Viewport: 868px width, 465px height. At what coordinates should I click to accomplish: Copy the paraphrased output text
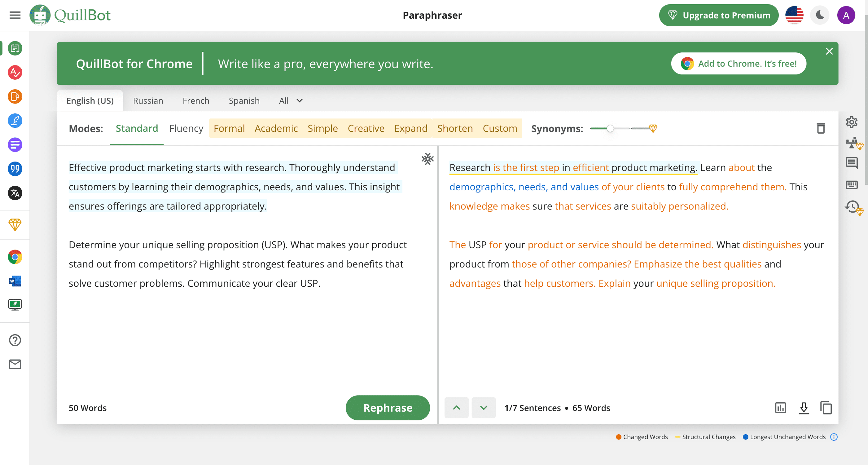826,408
